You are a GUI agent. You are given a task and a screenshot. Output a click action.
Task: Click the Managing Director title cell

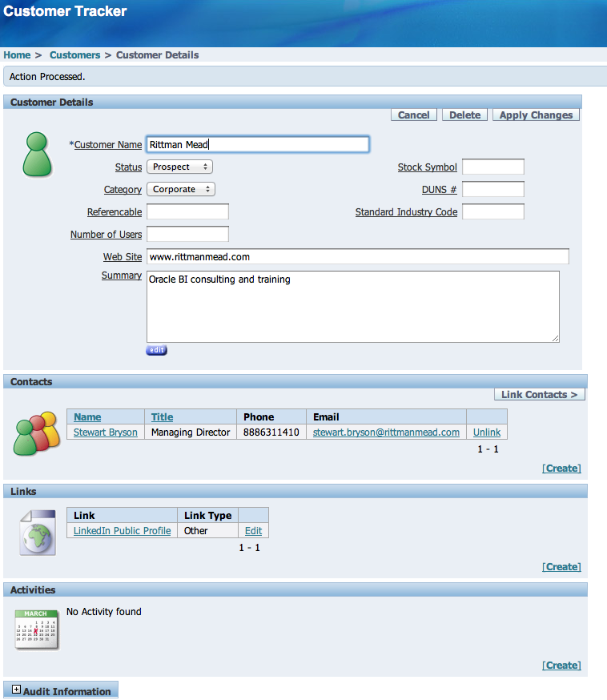pyautogui.click(x=191, y=432)
